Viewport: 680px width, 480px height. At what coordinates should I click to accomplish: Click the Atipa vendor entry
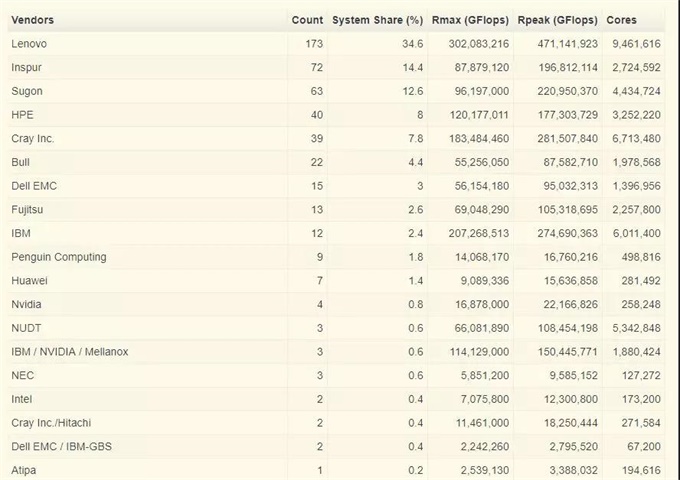point(24,470)
